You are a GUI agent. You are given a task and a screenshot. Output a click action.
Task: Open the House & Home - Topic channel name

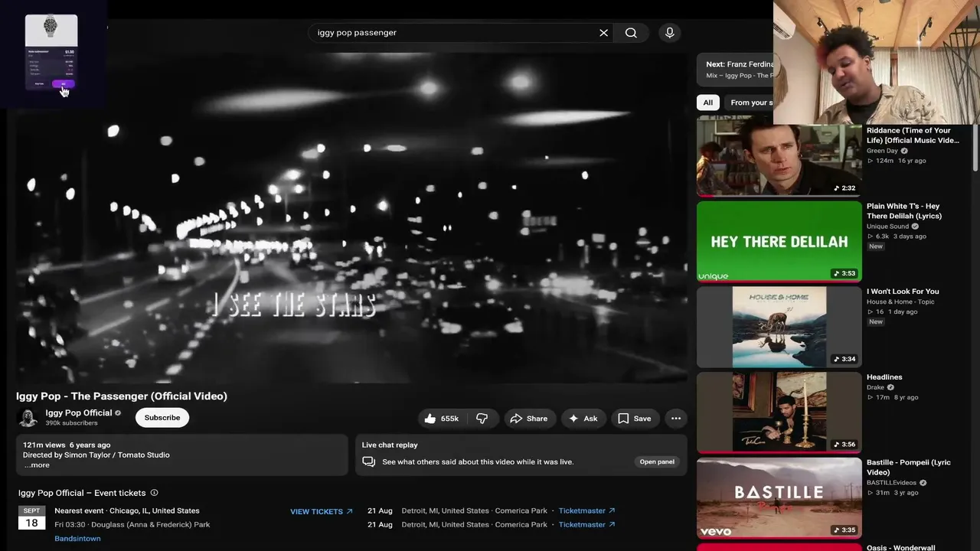click(x=900, y=302)
